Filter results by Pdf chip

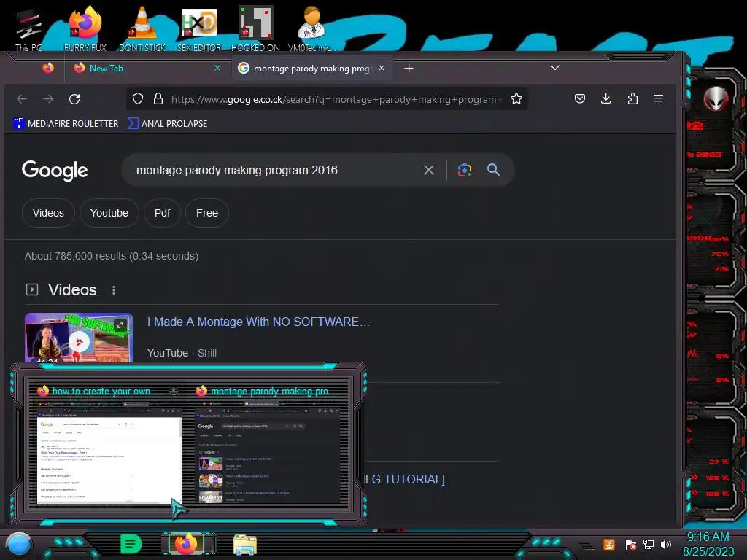[x=162, y=213]
